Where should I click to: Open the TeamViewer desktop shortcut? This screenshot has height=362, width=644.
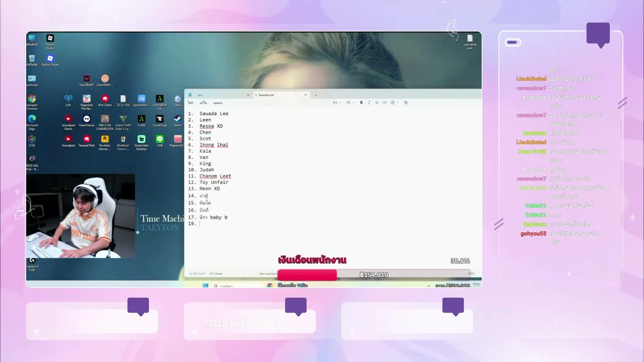(x=87, y=121)
